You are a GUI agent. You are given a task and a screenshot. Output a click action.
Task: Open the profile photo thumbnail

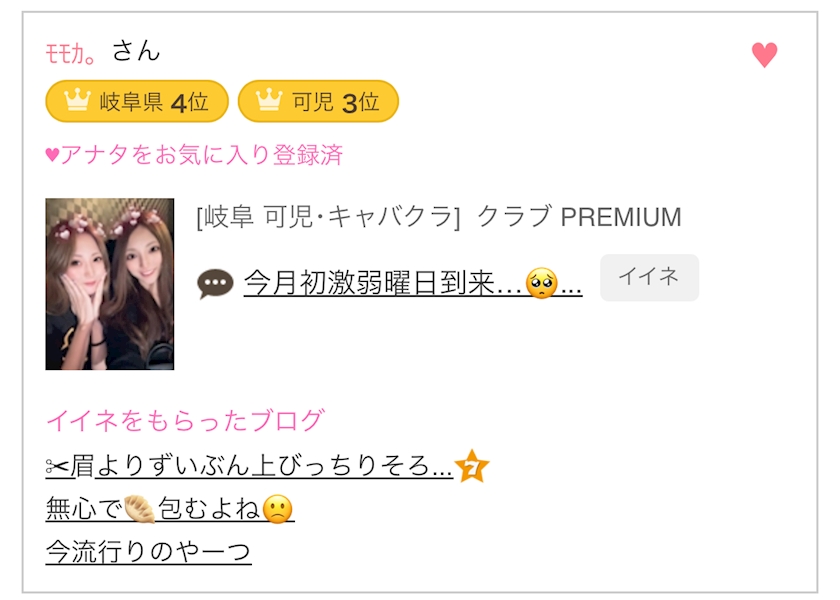click(x=109, y=284)
